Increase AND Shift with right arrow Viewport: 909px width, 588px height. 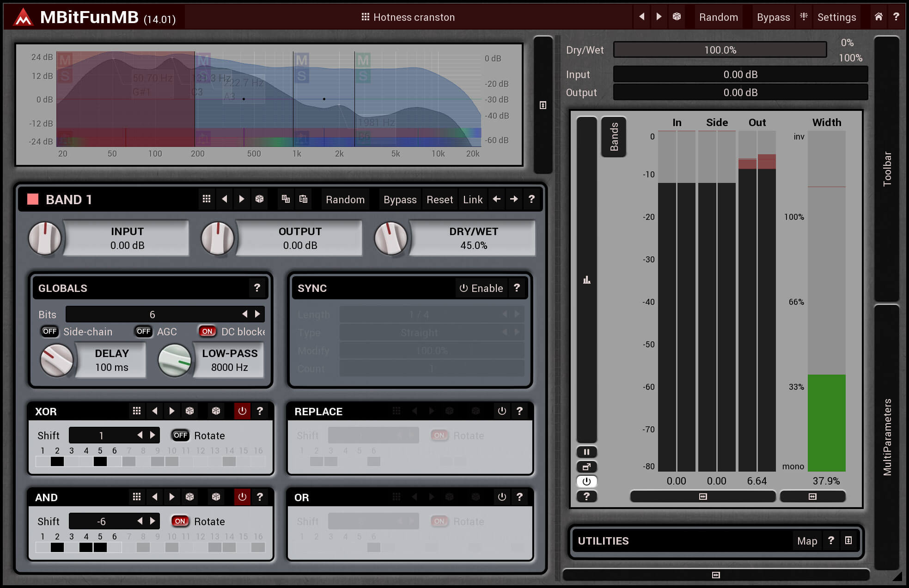click(x=153, y=521)
